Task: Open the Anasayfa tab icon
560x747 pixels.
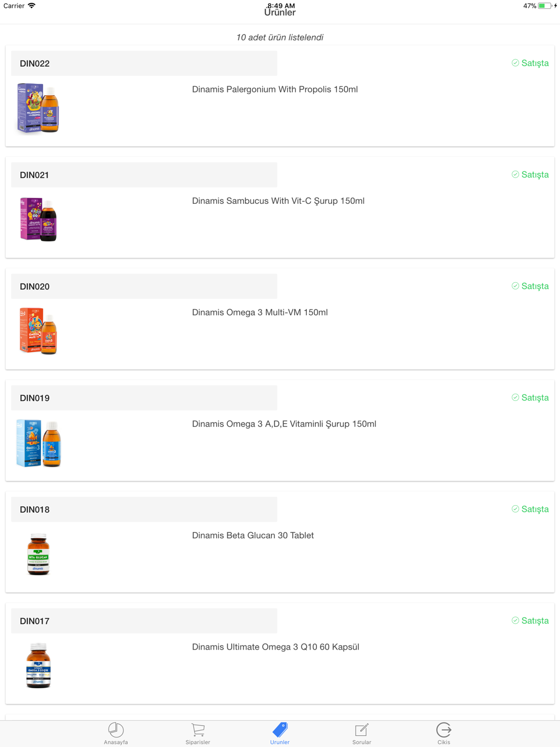Action: click(x=116, y=730)
